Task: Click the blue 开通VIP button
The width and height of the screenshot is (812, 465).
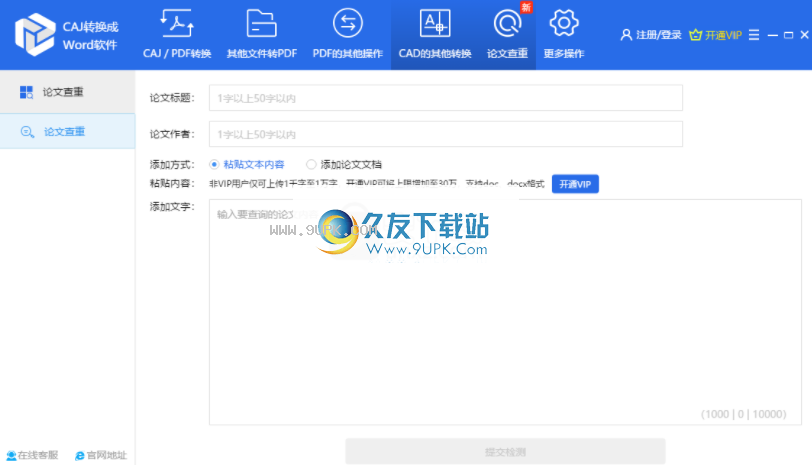Action: click(575, 184)
